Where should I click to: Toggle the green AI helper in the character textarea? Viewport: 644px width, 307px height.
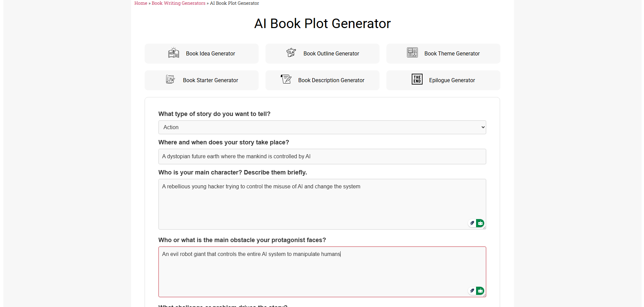tap(480, 223)
